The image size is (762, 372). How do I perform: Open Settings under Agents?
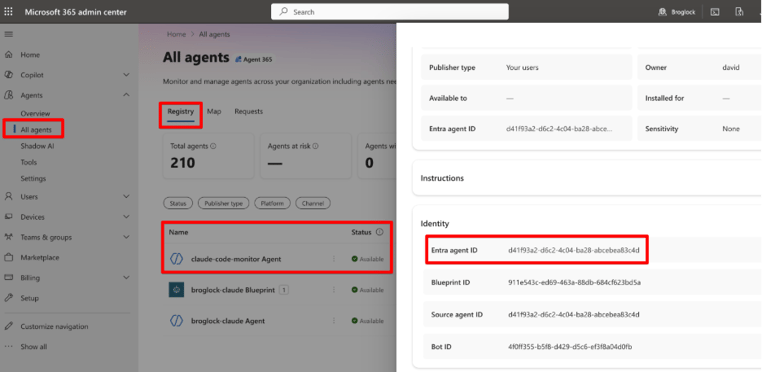(33, 178)
